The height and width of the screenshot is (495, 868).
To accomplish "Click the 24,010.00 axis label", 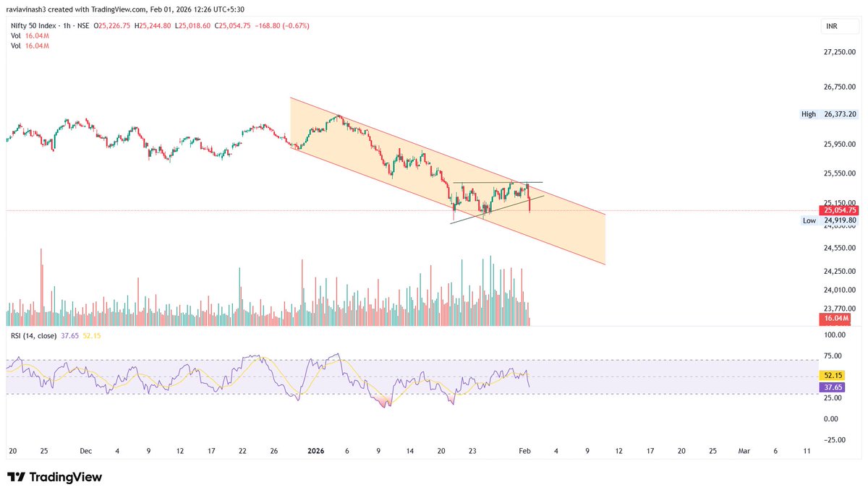I will pos(839,290).
